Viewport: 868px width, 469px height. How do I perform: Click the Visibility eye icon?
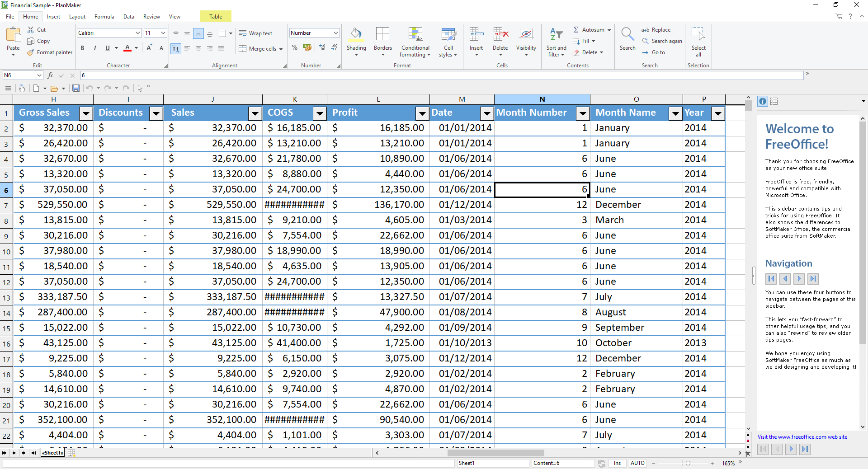click(526, 34)
